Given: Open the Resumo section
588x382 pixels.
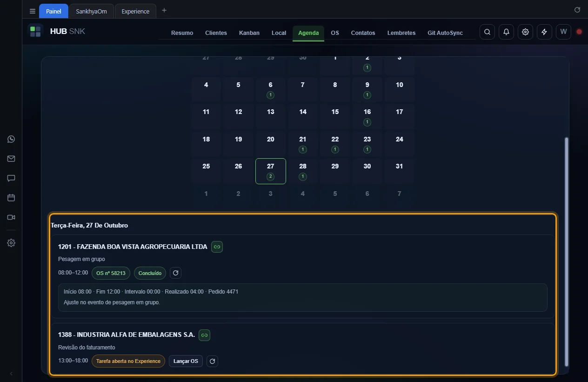Looking at the screenshot, I should coord(182,33).
